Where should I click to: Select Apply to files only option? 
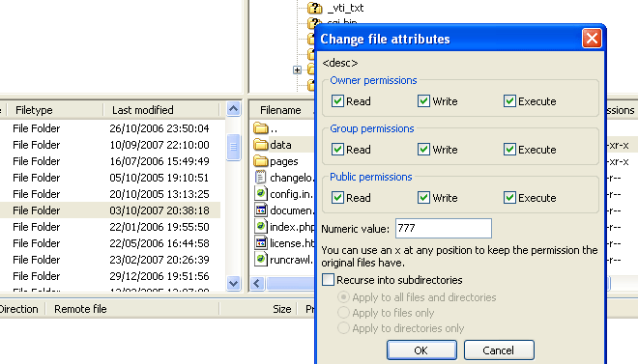click(x=343, y=313)
